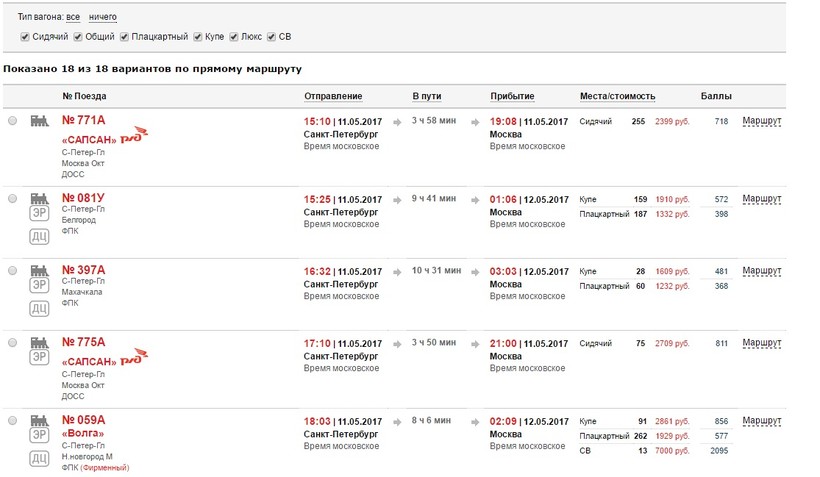Open train № 059А details
Screen dimensions: 820x477
pos(83,420)
